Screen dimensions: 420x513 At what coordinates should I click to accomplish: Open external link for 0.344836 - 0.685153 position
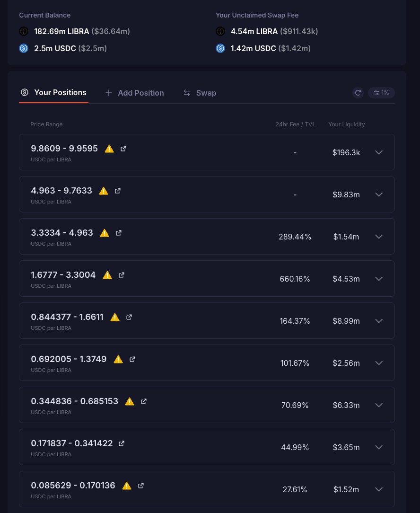[x=144, y=401]
